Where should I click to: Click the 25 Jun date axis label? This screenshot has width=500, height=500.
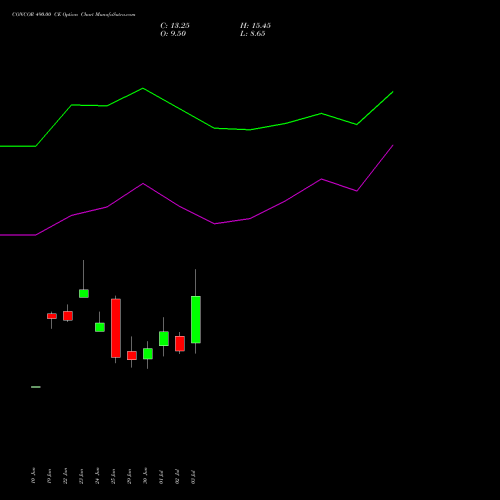point(113,476)
